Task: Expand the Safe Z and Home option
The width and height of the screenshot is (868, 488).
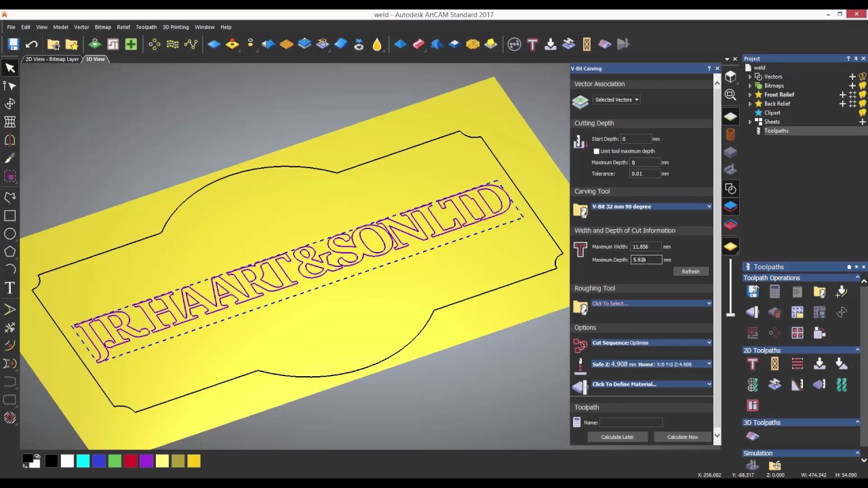Action: click(x=652, y=364)
